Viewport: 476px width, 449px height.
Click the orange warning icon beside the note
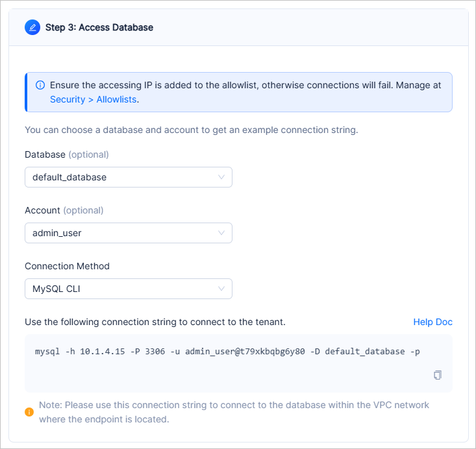(x=29, y=411)
